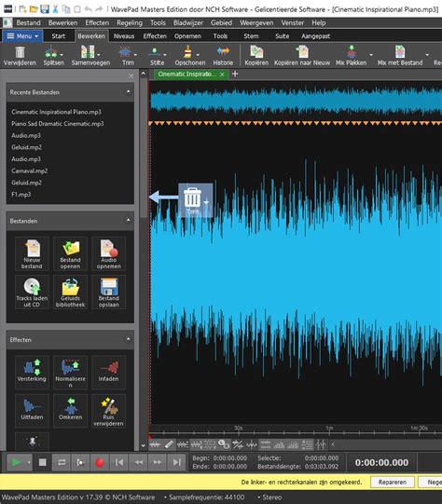Click Kopiëren naar Nieuw icon

pyautogui.click(x=302, y=52)
